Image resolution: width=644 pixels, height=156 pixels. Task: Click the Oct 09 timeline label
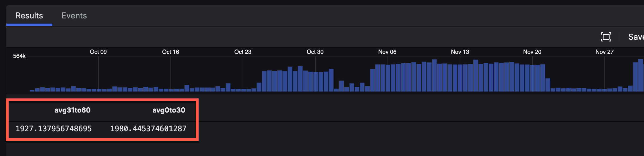click(98, 52)
